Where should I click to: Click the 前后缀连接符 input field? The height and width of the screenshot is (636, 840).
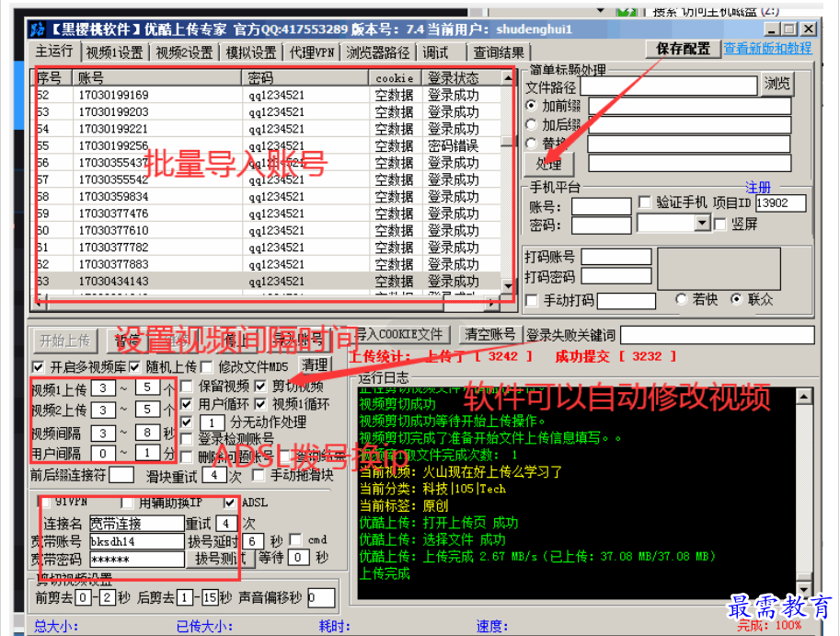121,475
